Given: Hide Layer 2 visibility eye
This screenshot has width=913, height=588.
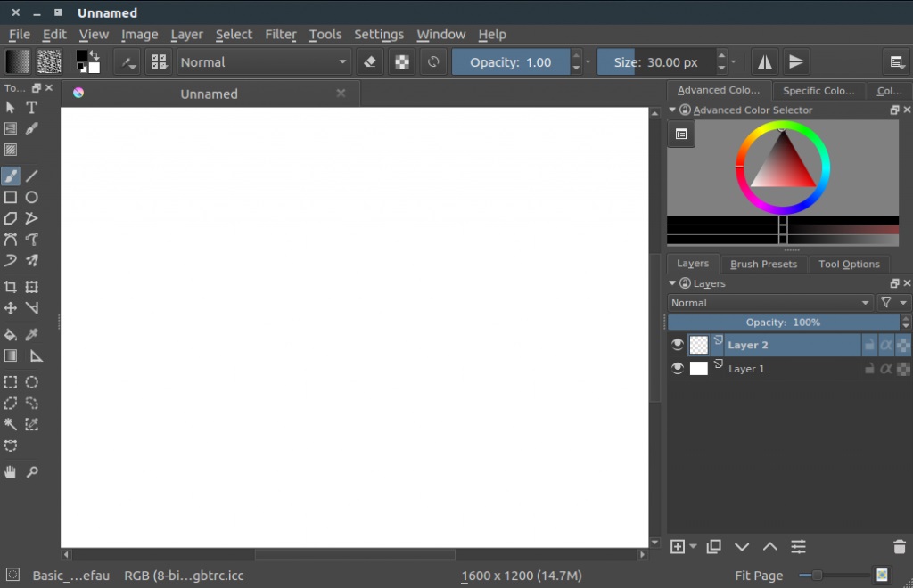Looking at the screenshot, I should 677,345.
